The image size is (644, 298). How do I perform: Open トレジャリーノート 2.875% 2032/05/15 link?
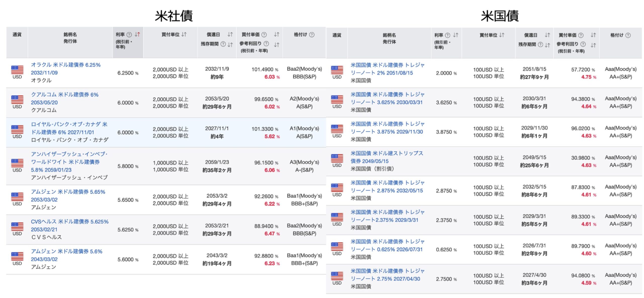pyautogui.click(x=387, y=186)
